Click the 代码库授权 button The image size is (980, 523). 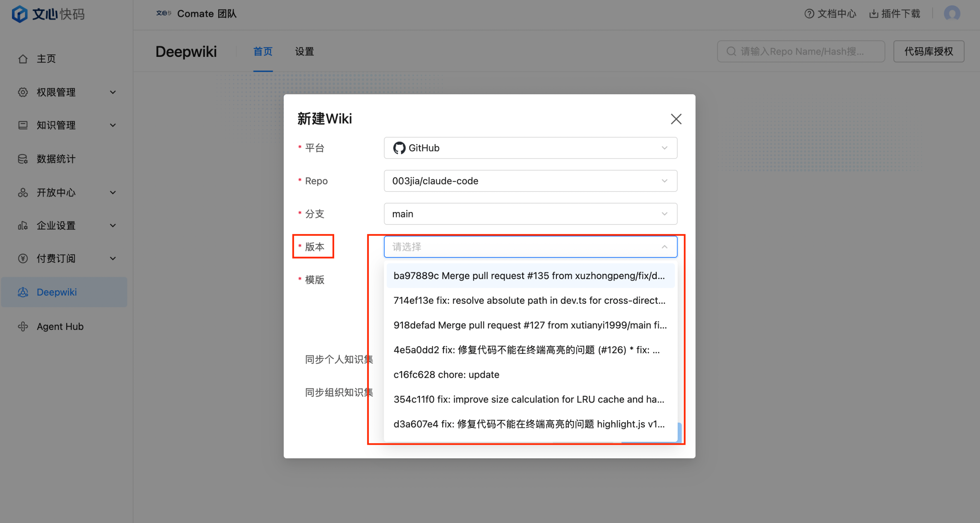click(929, 51)
